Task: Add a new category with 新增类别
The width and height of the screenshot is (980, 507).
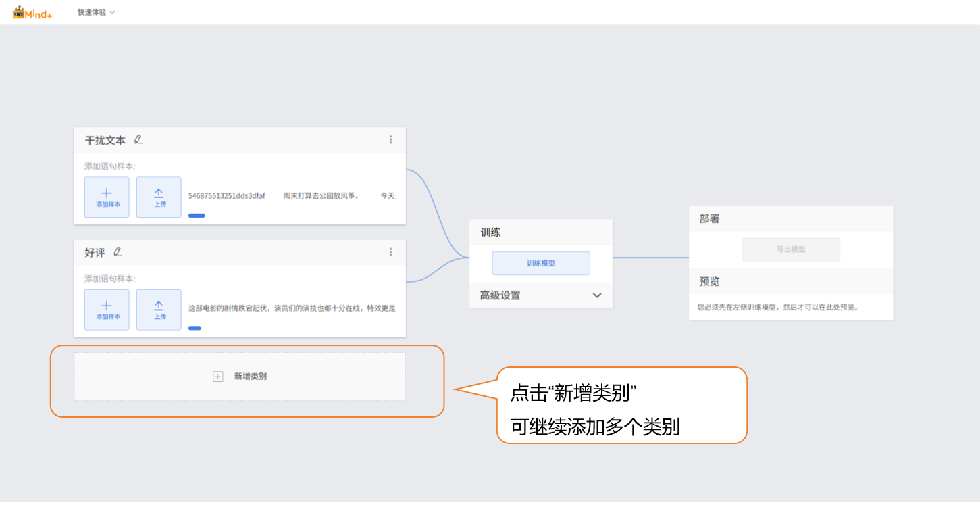Action: pyautogui.click(x=240, y=377)
